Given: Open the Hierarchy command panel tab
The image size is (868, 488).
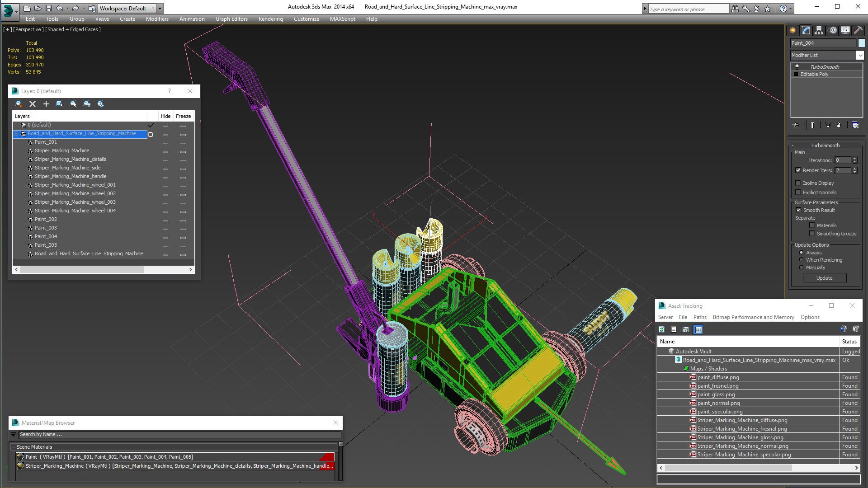Looking at the screenshot, I should click(x=819, y=30).
